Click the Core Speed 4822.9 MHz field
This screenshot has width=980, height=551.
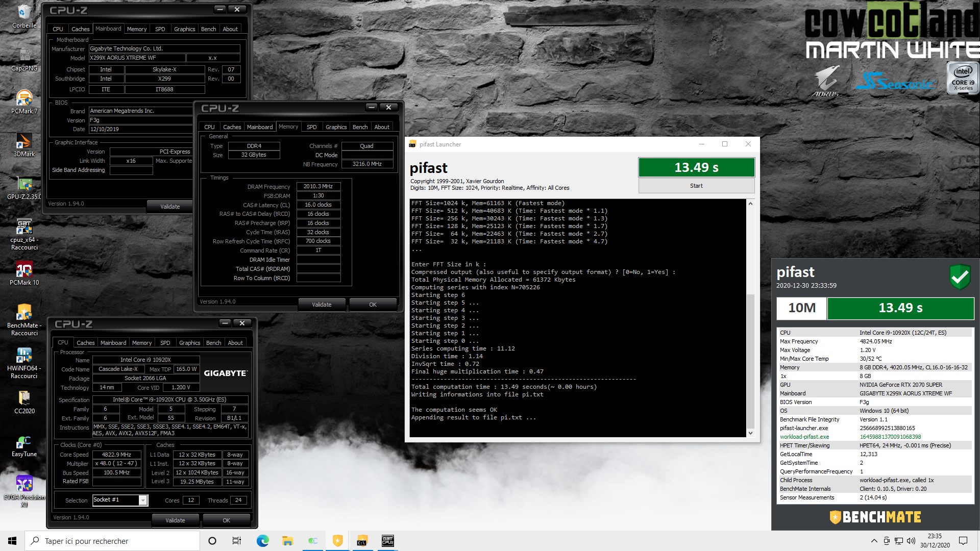(116, 455)
